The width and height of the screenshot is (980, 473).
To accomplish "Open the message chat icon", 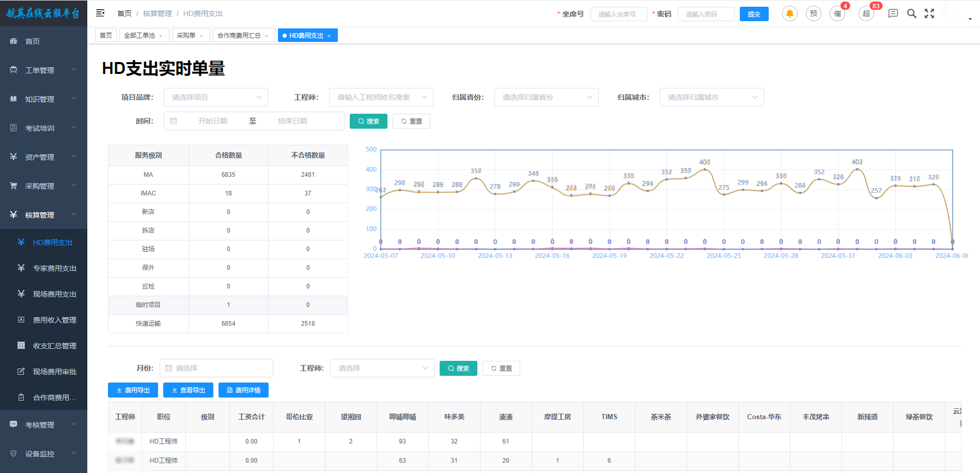I will [x=893, y=14].
